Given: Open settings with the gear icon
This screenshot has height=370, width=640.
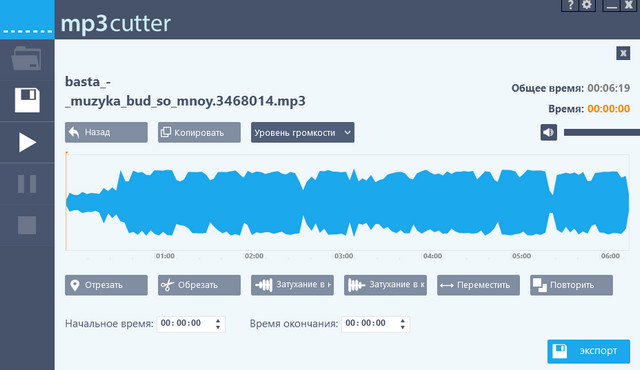Looking at the screenshot, I should pyautogui.click(x=587, y=5).
